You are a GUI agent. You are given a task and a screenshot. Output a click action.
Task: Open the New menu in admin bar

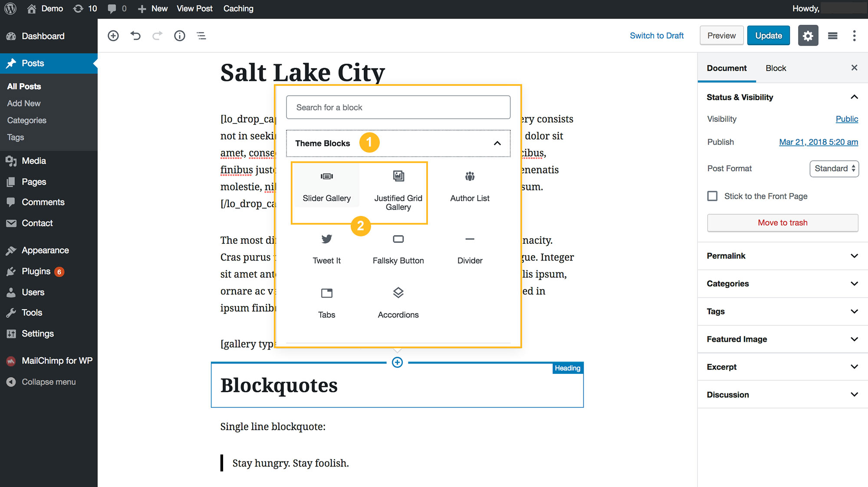point(153,9)
